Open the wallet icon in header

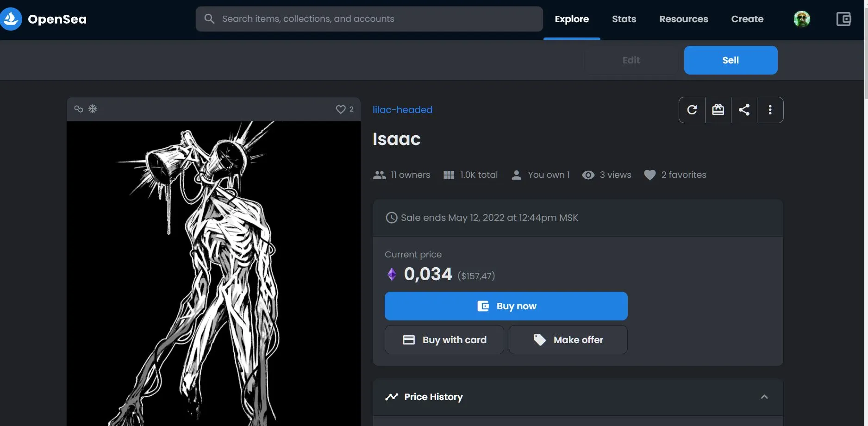[x=843, y=19]
